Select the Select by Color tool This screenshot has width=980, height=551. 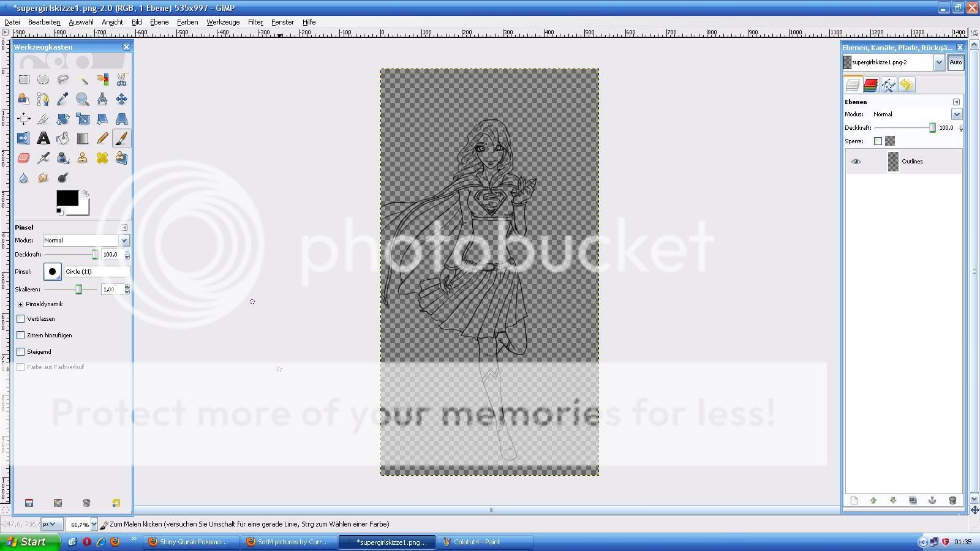(102, 80)
